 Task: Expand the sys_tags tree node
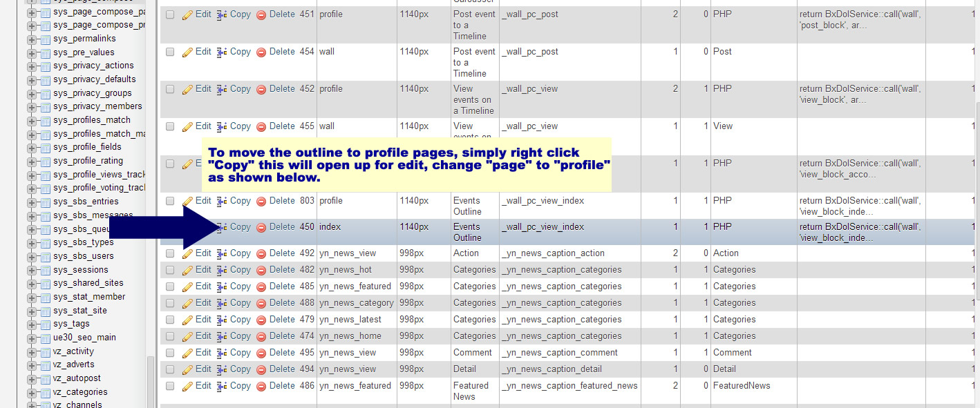[32, 324]
